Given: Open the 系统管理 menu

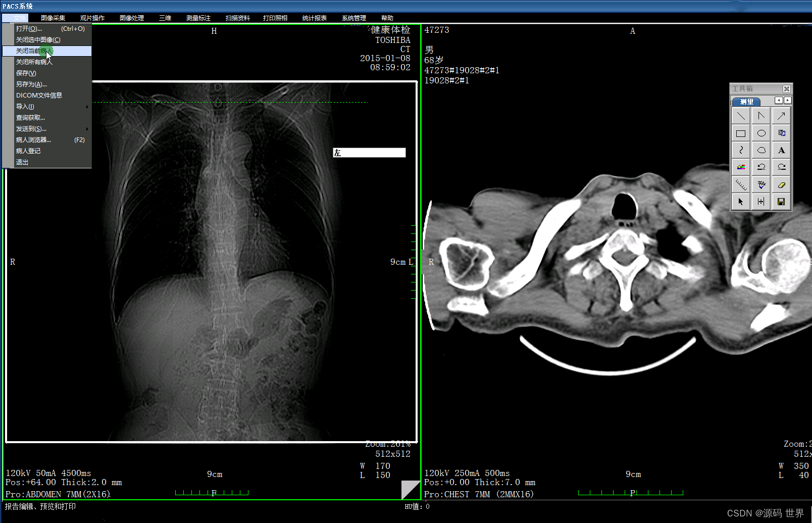Looking at the screenshot, I should click(354, 18).
